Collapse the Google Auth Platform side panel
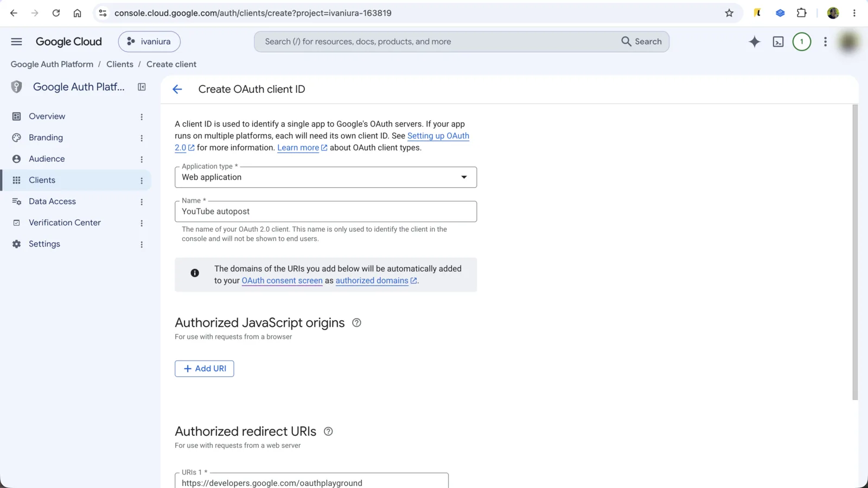This screenshot has height=488, width=868. (x=142, y=87)
